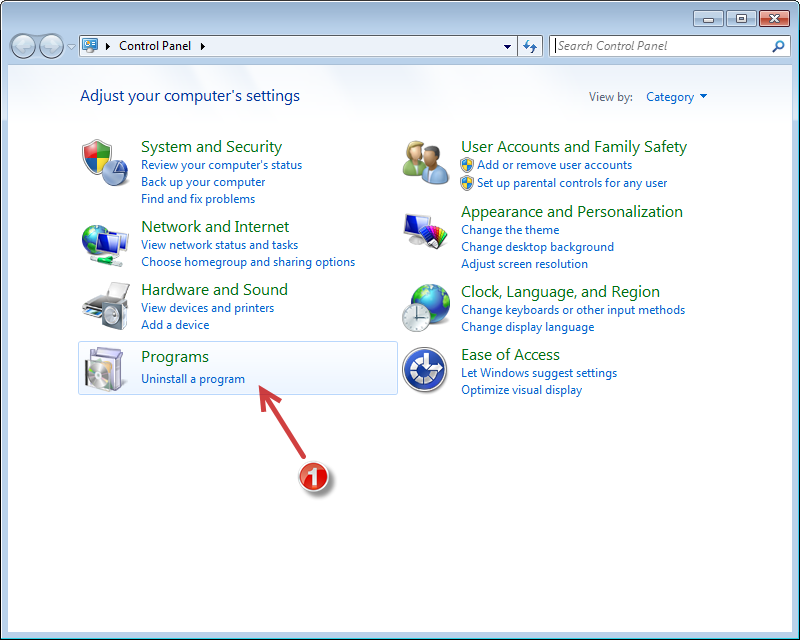Click Add or remove user accounts link
Viewport: 800px width, 640px height.
pyautogui.click(x=554, y=165)
